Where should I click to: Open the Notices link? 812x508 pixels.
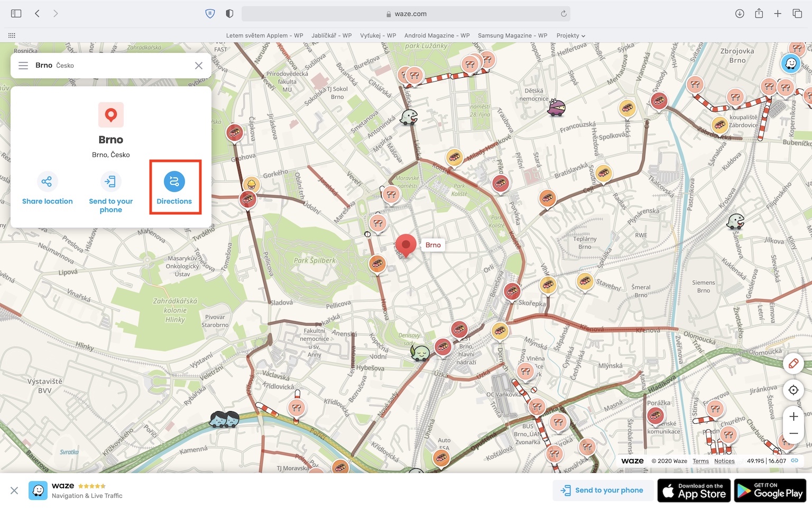click(724, 461)
